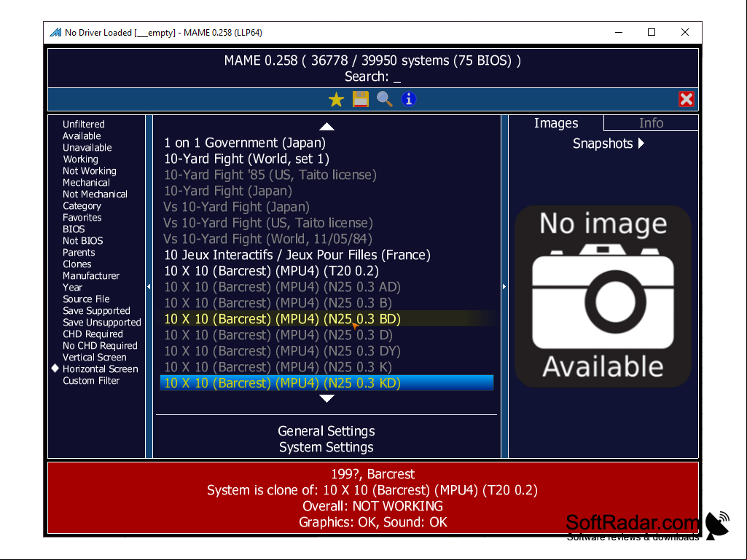Click the red X exit icon
The image size is (747, 560).
tap(686, 99)
